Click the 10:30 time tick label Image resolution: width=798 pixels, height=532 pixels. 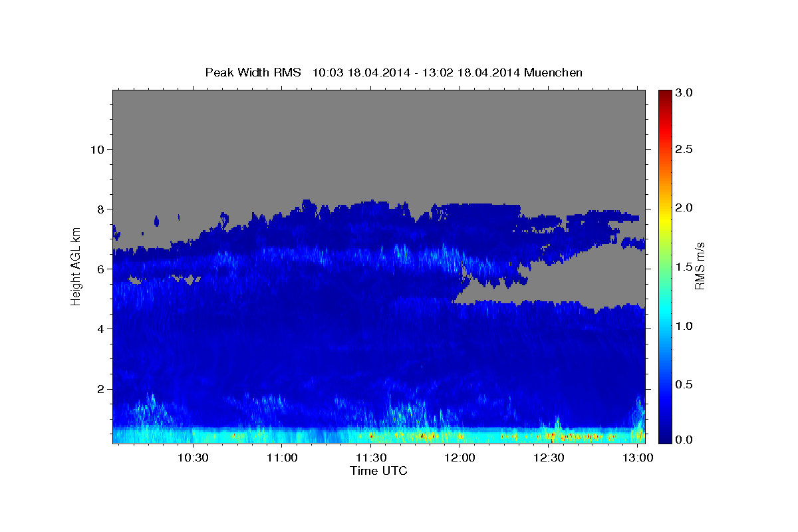[193, 458]
